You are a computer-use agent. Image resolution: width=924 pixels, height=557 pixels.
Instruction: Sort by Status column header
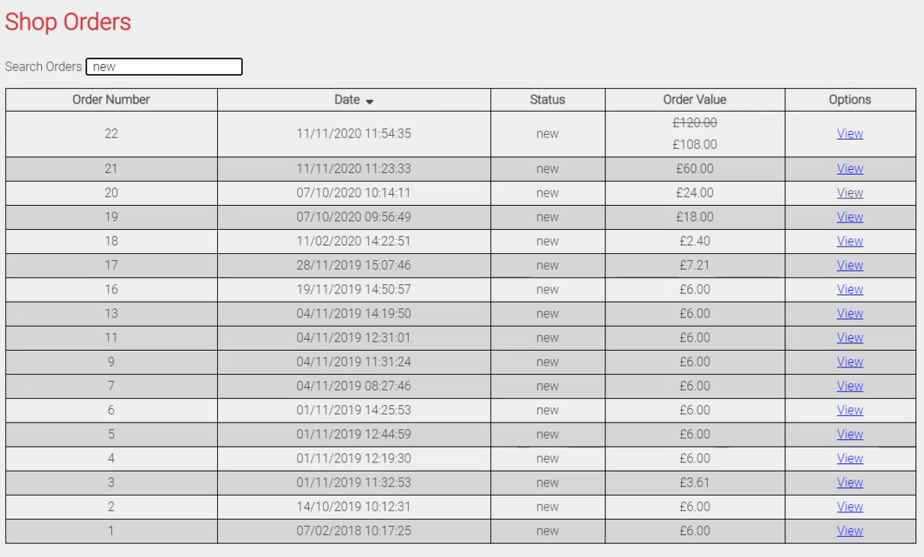547,100
